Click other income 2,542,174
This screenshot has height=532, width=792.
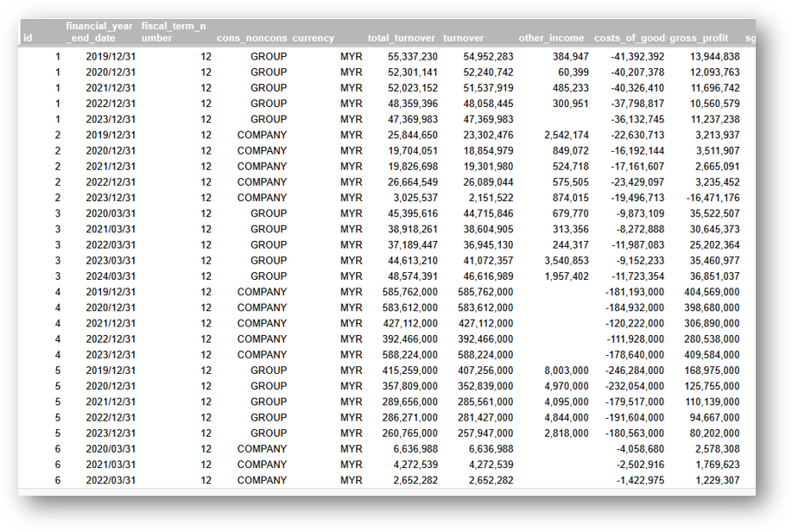pyautogui.click(x=567, y=135)
